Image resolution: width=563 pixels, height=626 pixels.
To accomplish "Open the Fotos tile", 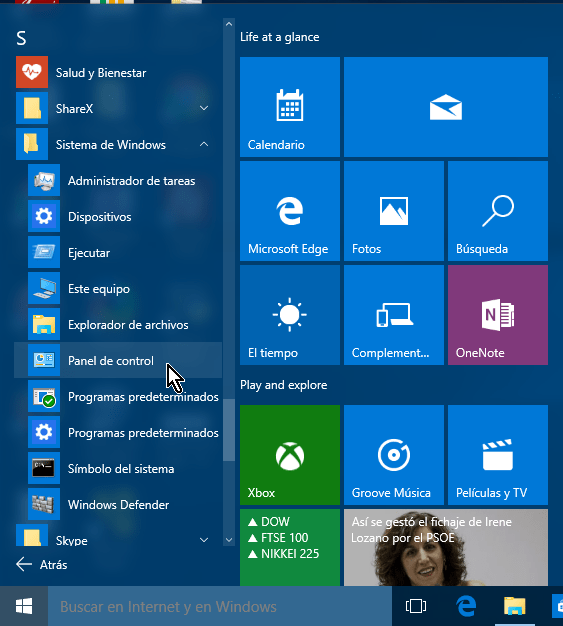I will [394, 211].
